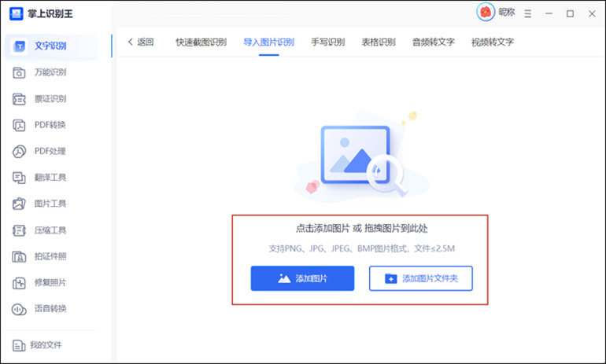Select 导入图片识别 tab

tap(268, 42)
